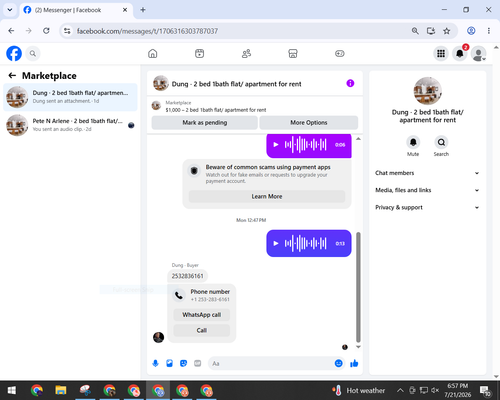Click Dung buyer's avatar beside message

click(158, 337)
